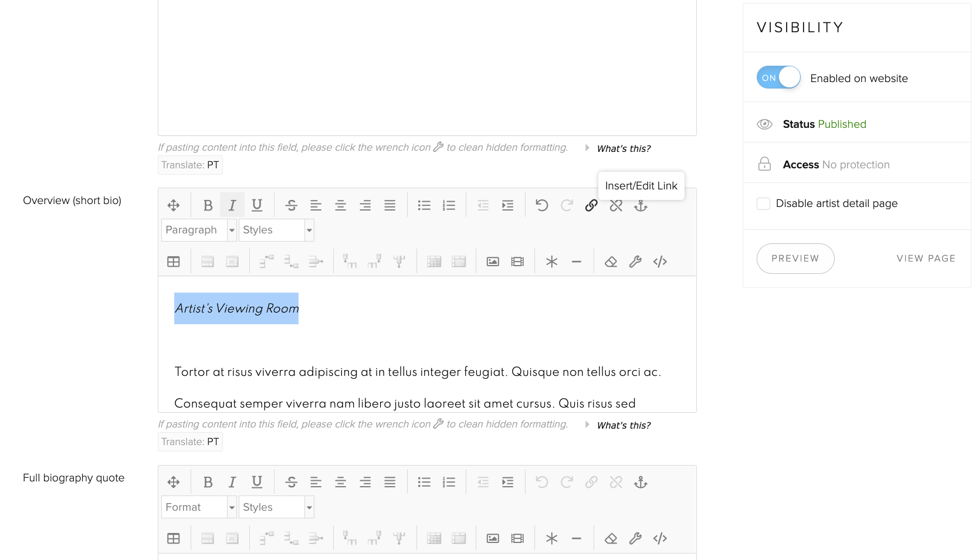Insert numbered list in Overview editor
Viewport: 979px width, 560px height.
[x=449, y=205]
